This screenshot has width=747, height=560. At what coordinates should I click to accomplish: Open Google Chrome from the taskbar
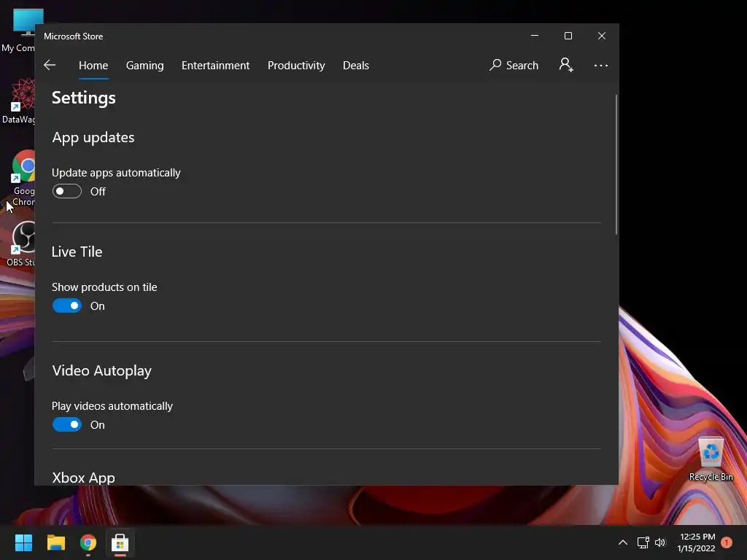point(88,542)
